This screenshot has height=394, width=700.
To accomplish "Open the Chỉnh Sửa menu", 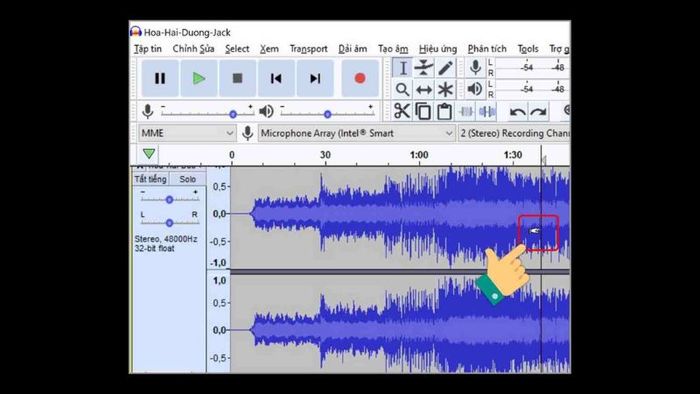I will tap(193, 49).
